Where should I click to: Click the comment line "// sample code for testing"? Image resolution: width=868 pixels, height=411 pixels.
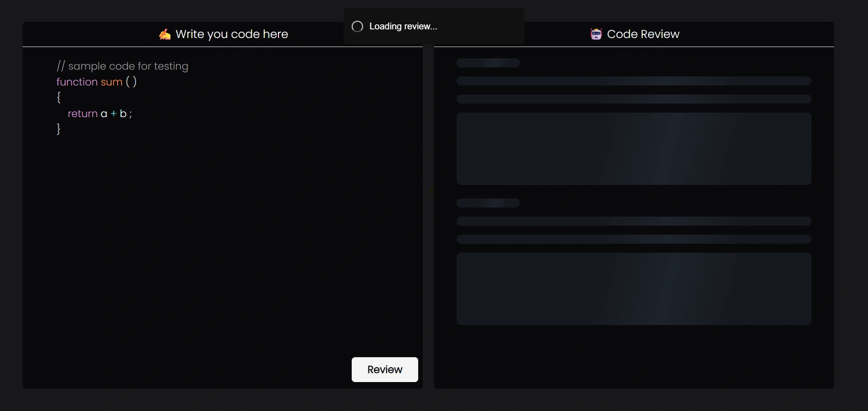coord(122,66)
